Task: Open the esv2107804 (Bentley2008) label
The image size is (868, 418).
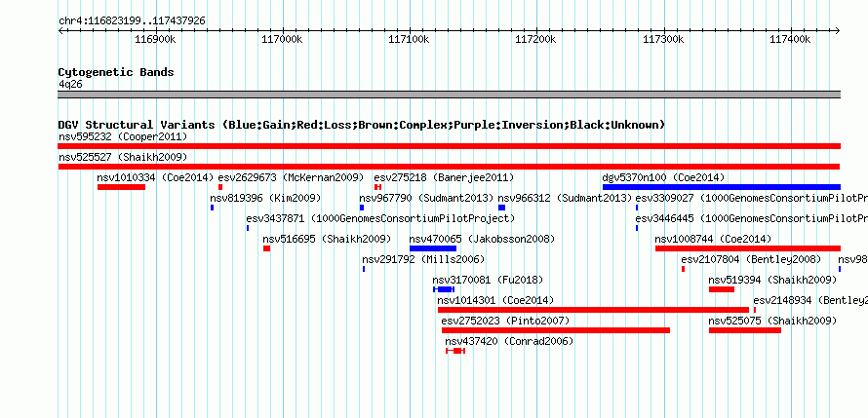Action: pyautogui.click(x=751, y=259)
